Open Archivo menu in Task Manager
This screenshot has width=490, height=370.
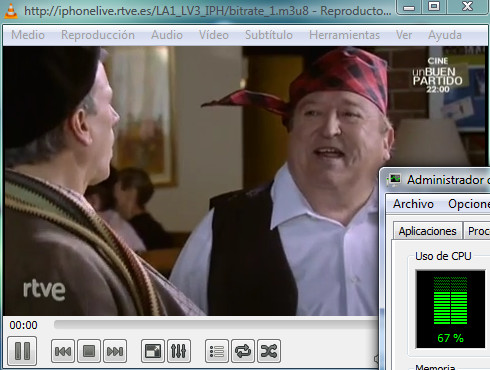413,204
